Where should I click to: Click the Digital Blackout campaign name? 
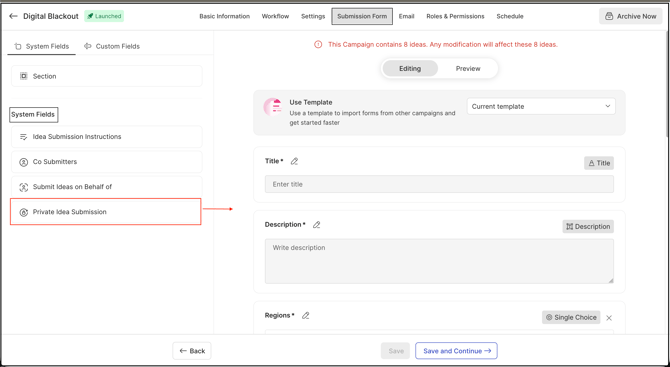pos(51,16)
